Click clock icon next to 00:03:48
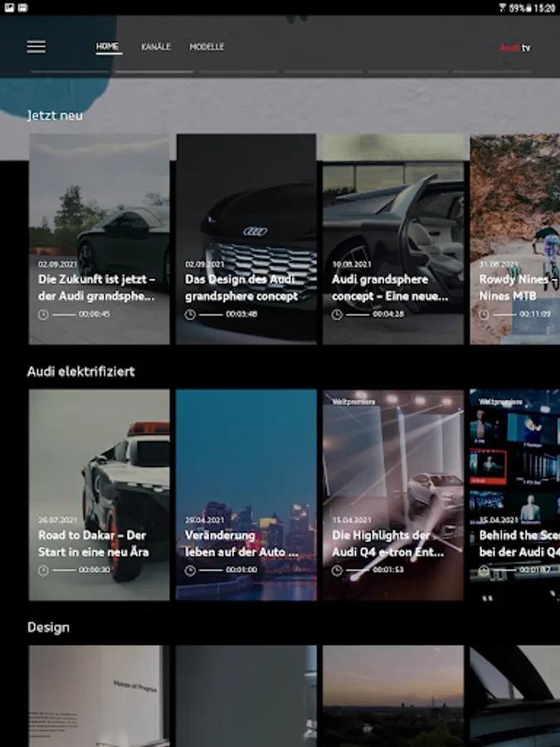 point(190,315)
